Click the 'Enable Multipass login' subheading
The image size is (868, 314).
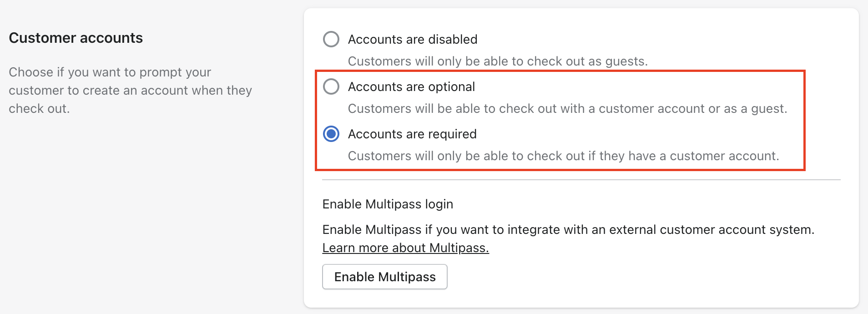pos(388,204)
